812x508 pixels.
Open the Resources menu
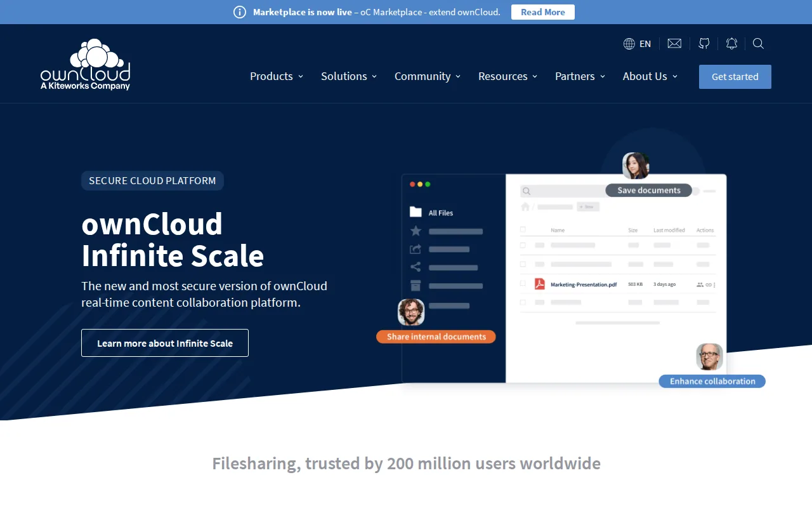(x=508, y=76)
